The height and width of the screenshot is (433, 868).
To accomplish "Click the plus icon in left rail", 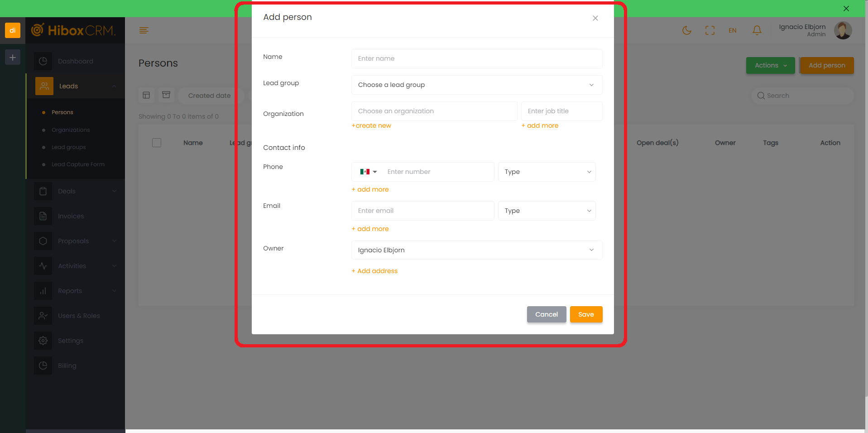I will pos(13,58).
